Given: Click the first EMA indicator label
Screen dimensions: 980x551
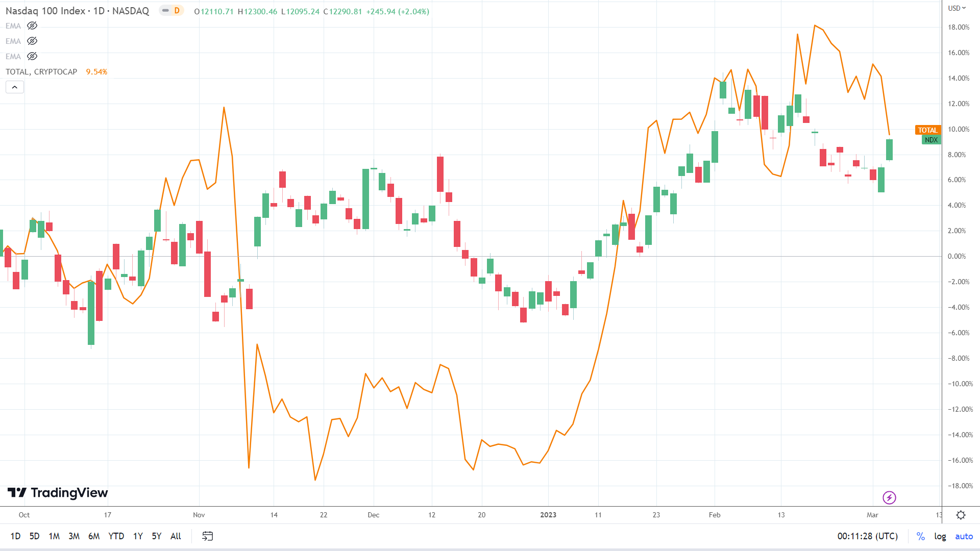Looking at the screenshot, I should pyautogui.click(x=13, y=26).
